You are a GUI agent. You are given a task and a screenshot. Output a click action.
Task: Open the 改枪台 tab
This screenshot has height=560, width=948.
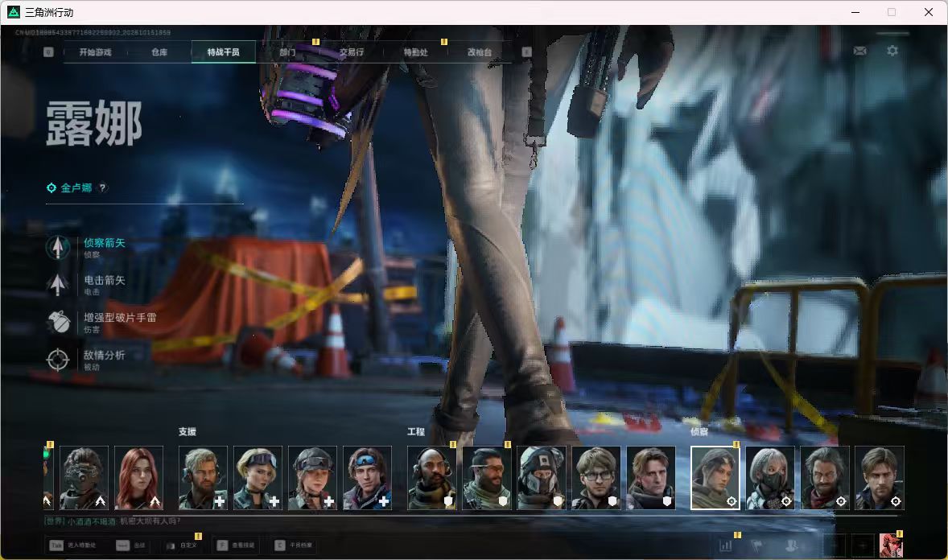(480, 52)
